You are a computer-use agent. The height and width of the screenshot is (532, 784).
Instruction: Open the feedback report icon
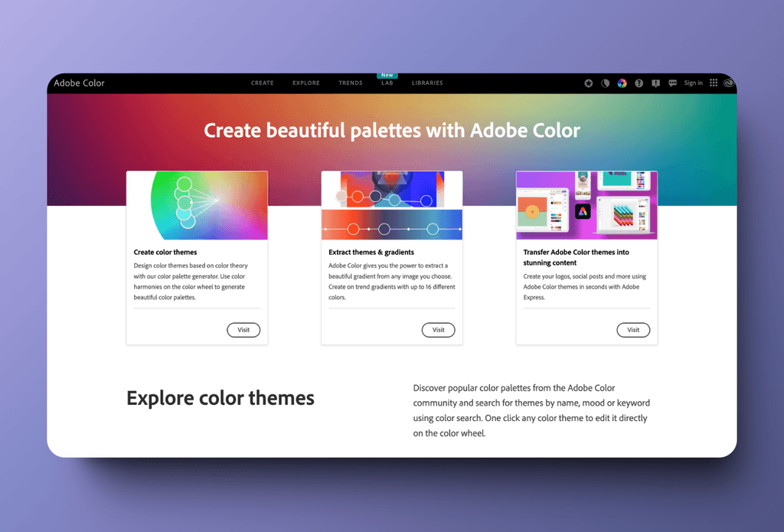tap(656, 83)
